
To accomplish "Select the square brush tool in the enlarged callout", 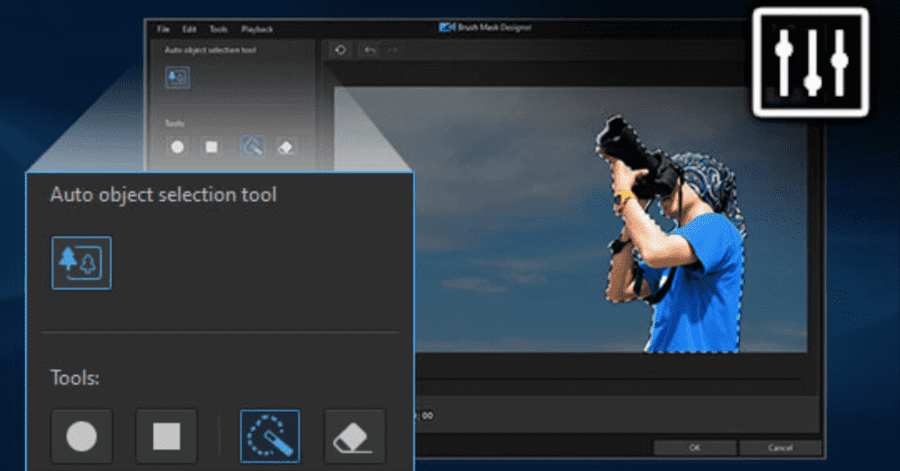I will (x=166, y=437).
